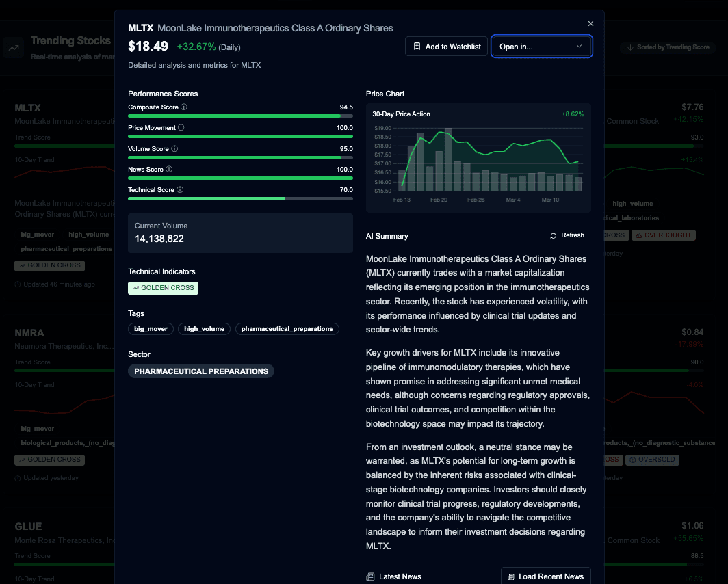Expand the Sorted by Trending Score selector
Viewport: 728px width, 584px height.
[668, 47]
